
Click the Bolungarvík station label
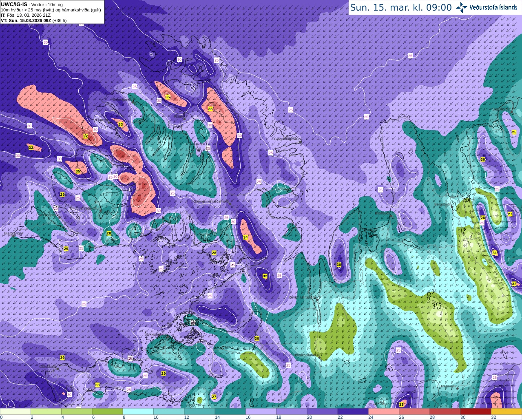[121, 99]
